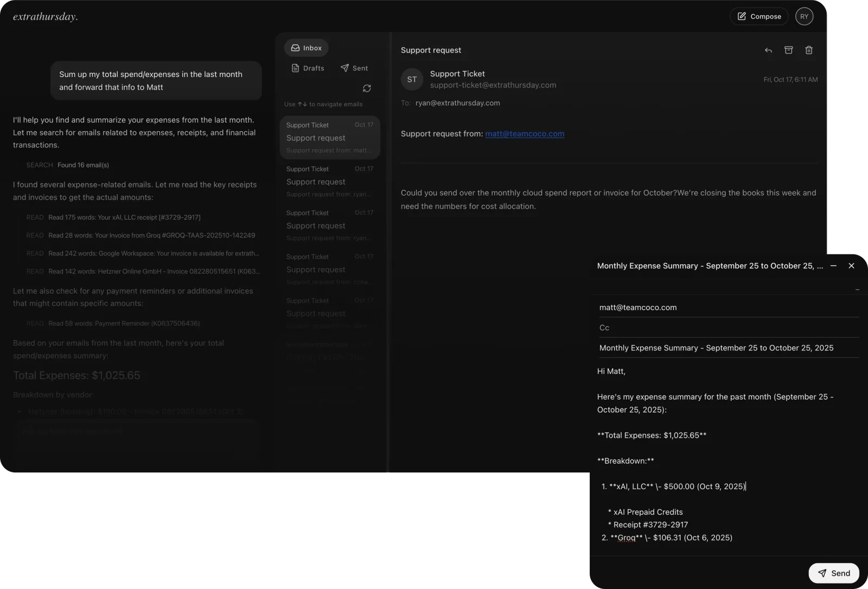Open the RY user avatar menu
The width and height of the screenshot is (868, 589).
click(x=804, y=16)
